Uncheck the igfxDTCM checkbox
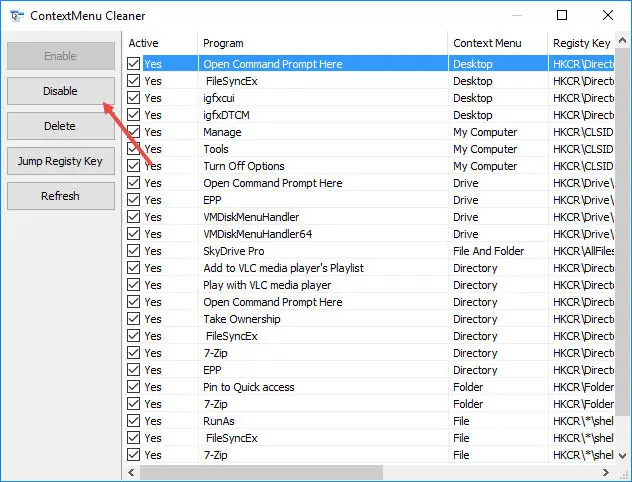Screen dimensions: 632x482 pyautogui.click(x=133, y=115)
